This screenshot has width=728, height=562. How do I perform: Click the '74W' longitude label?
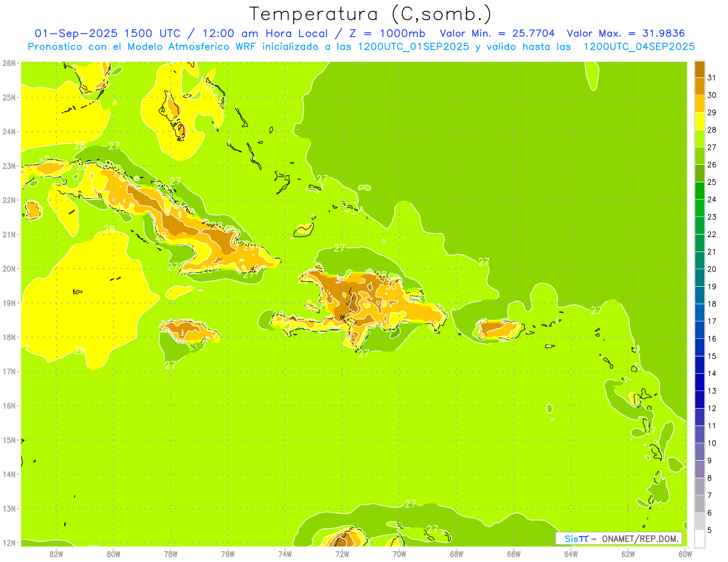pyautogui.click(x=285, y=554)
